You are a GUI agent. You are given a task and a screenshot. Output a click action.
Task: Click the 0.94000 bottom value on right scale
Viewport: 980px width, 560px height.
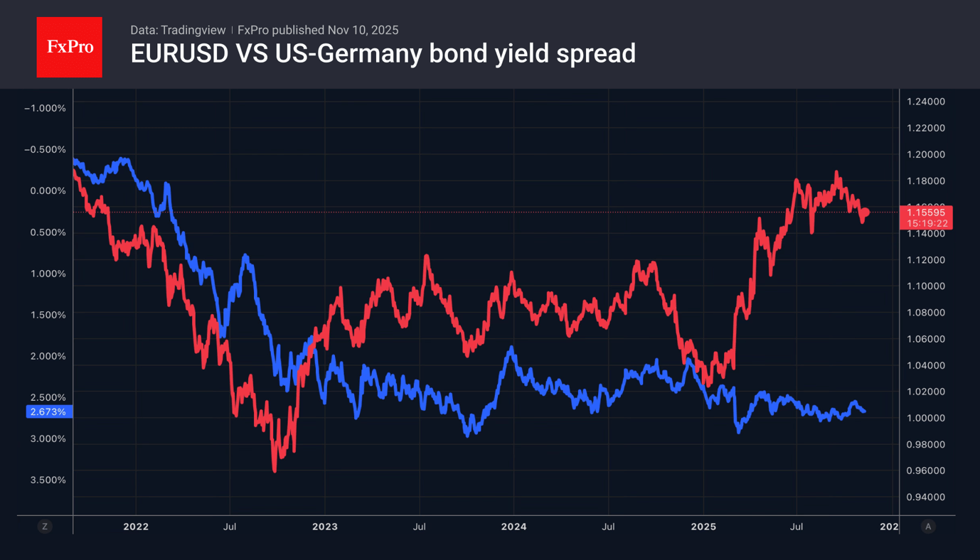click(925, 497)
